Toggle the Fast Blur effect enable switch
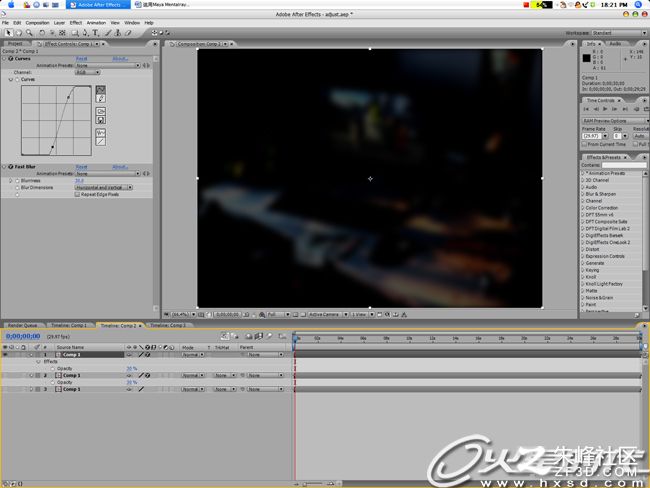Screen dimensions: 650x488 (x=11, y=167)
